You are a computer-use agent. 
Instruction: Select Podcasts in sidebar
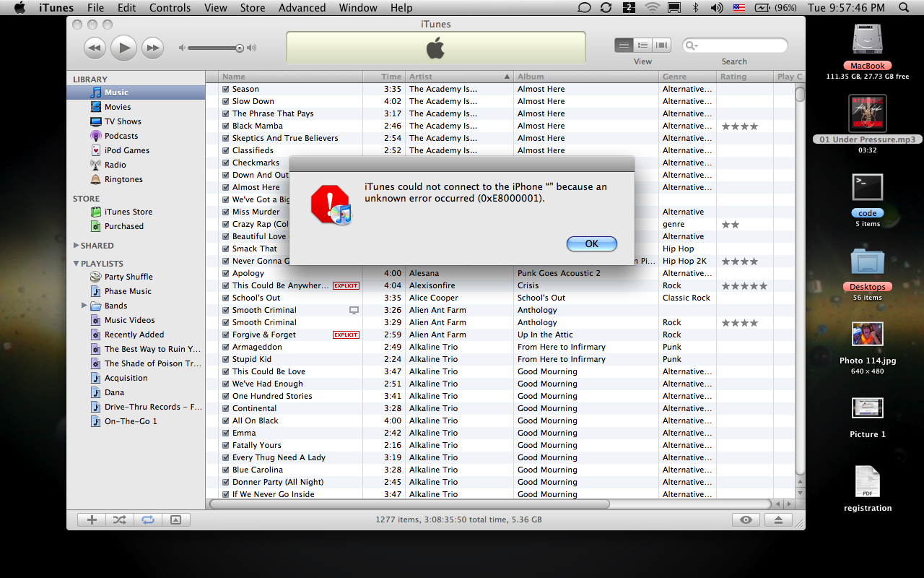coord(136,136)
